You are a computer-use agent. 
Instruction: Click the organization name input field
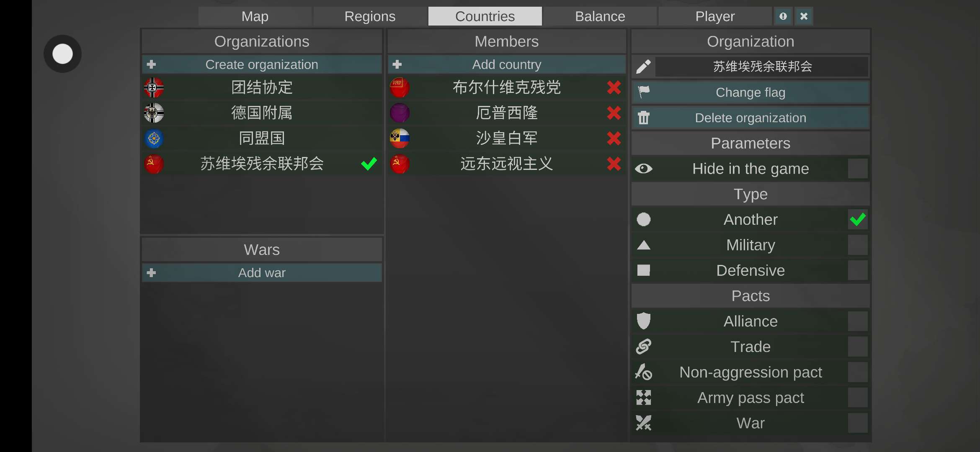(x=762, y=67)
